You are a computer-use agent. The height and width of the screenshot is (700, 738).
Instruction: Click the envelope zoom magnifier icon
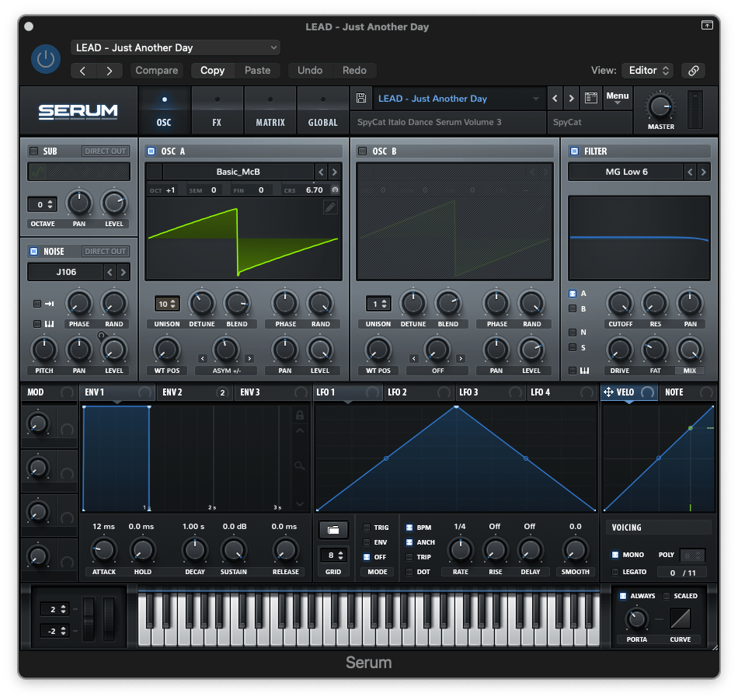click(x=299, y=466)
